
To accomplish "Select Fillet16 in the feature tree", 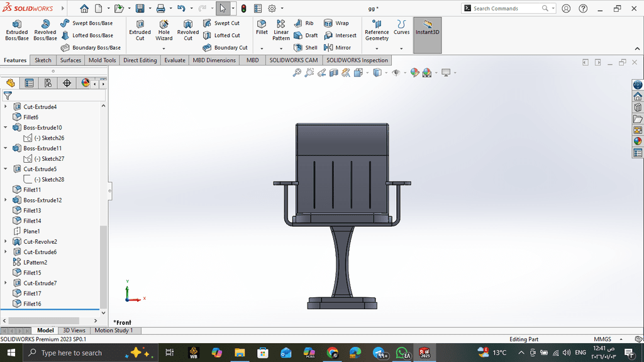I will coord(32,304).
